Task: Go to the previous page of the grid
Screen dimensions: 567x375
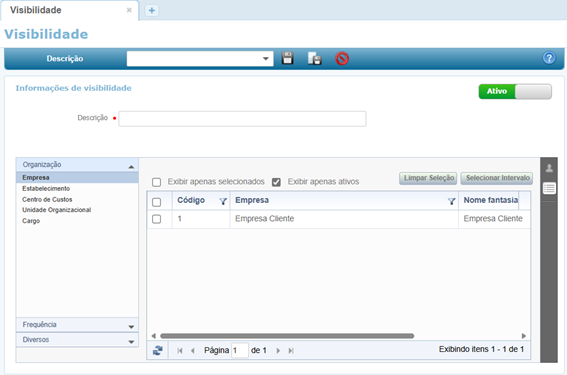Action: tap(193, 350)
